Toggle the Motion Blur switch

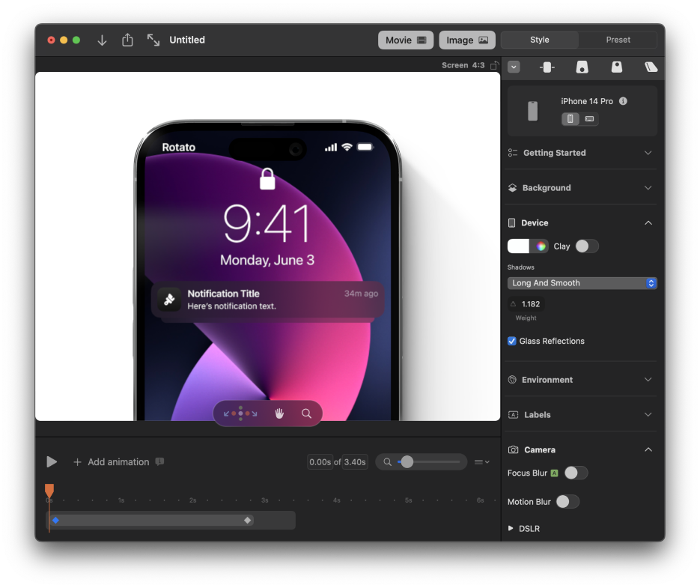pos(567,501)
